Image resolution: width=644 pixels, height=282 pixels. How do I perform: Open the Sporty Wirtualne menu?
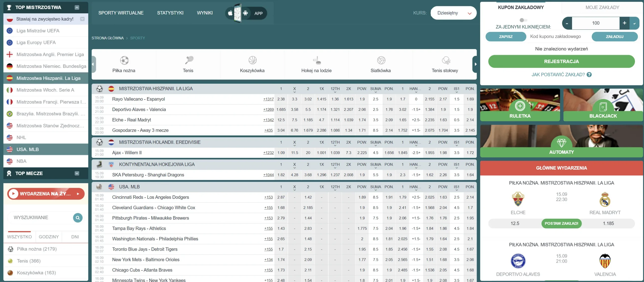[x=121, y=13]
